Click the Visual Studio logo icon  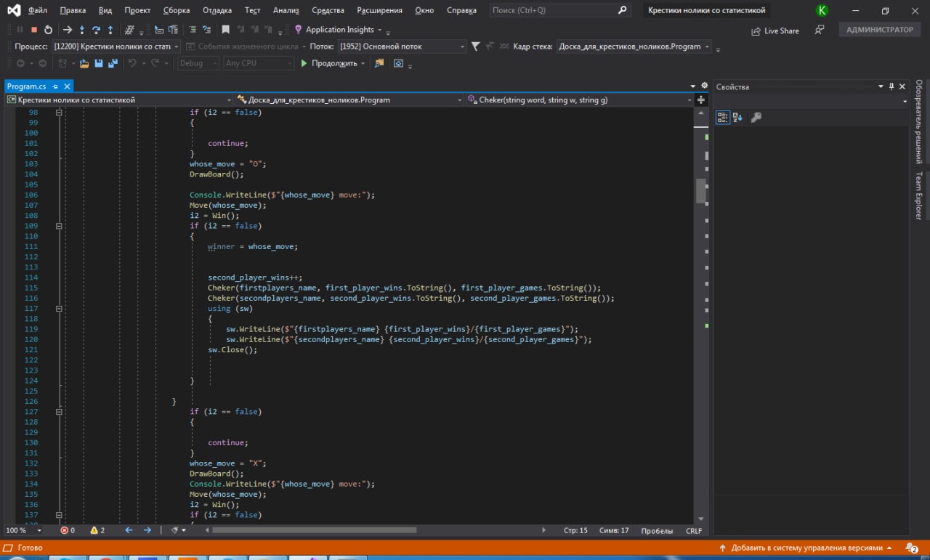click(14, 10)
